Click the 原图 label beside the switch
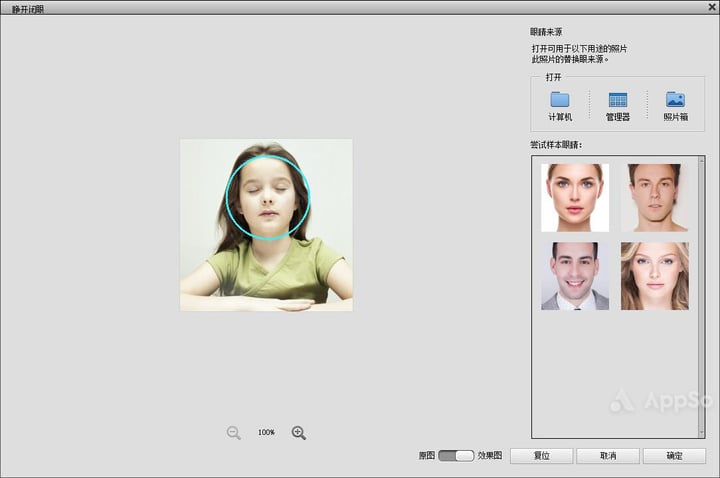The image size is (720, 478). (427, 456)
